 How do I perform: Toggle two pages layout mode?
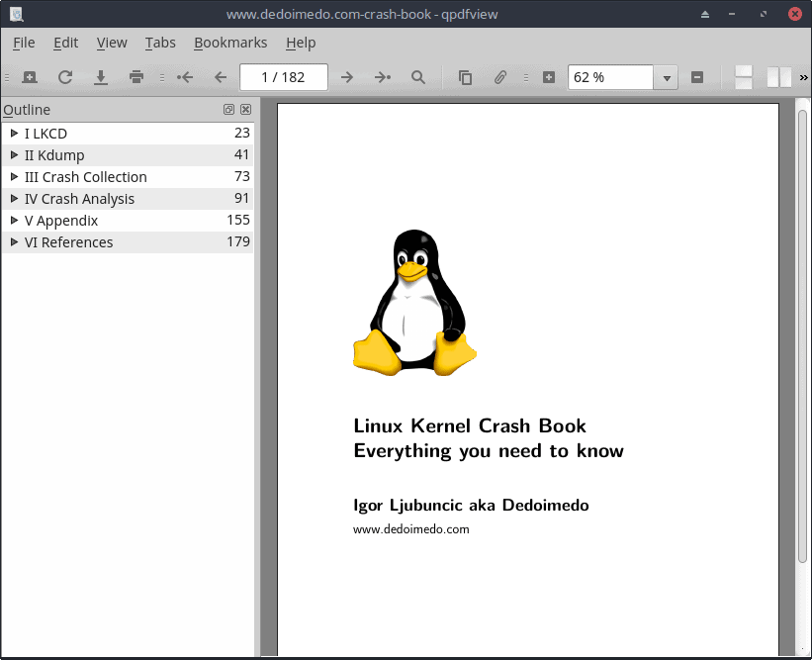click(x=778, y=77)
